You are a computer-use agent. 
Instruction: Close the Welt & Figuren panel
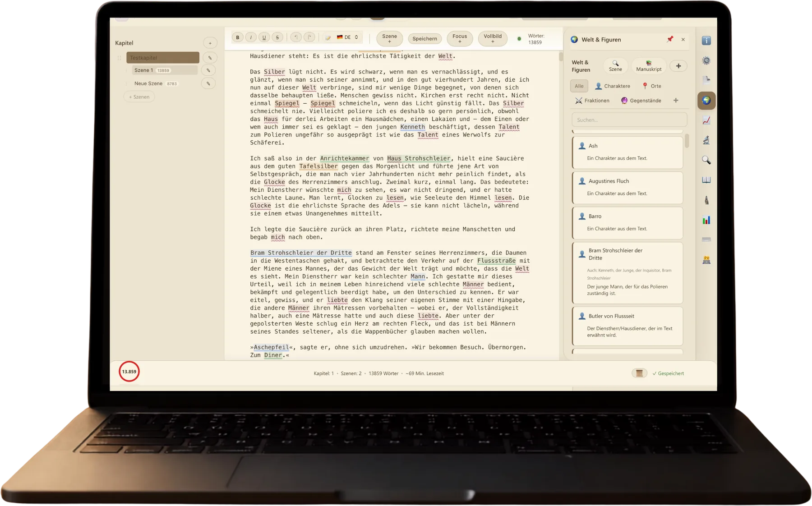pos(683,40)
